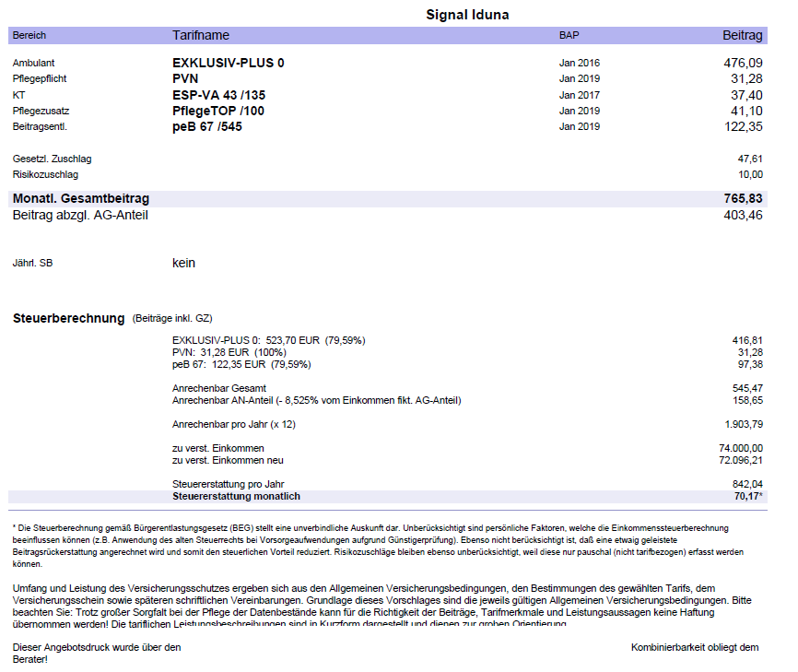Viewport: 798px width, 672px height.
Task: Click the zu verst. Einkommen neu value
Action: pyautogui.click(x=743, y=460)
